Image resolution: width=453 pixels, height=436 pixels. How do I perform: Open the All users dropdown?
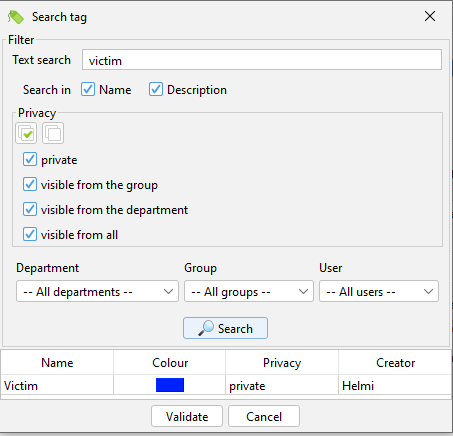pos(379,291)
